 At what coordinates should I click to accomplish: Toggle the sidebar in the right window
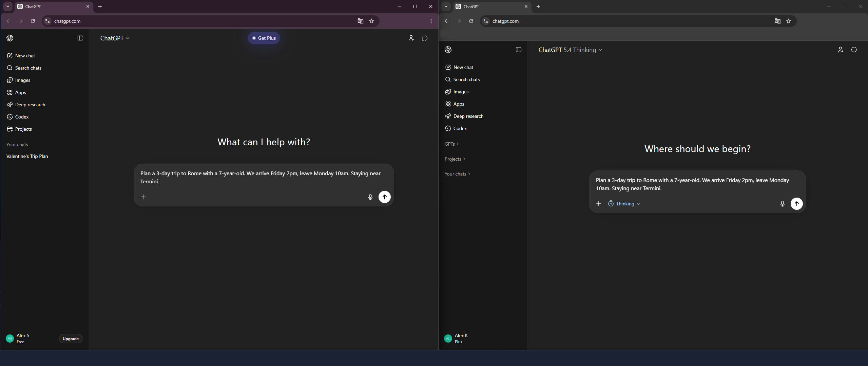[x=518, y=50]
